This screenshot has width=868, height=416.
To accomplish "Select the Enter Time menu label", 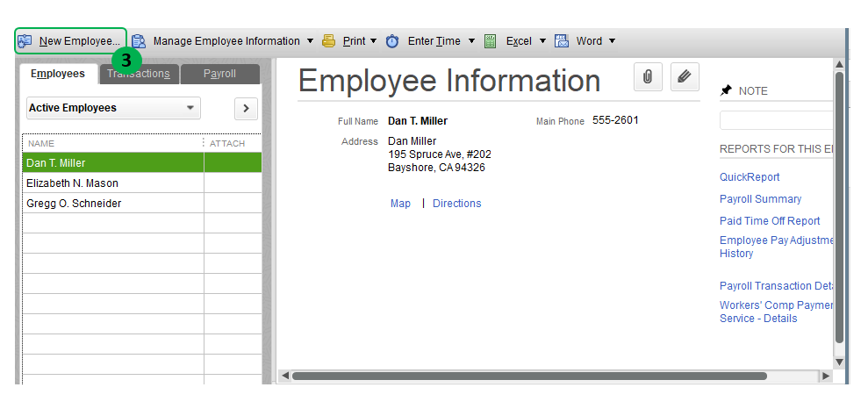I will point(434,41).
